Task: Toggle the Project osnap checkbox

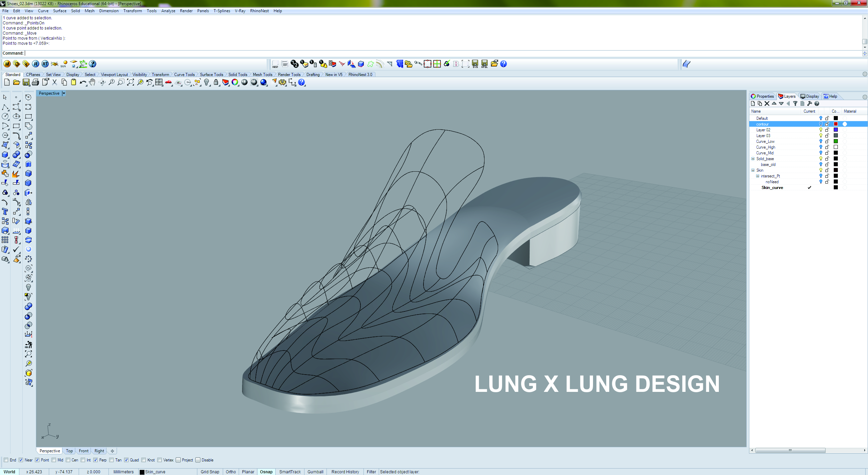Action: click(178, 460)
